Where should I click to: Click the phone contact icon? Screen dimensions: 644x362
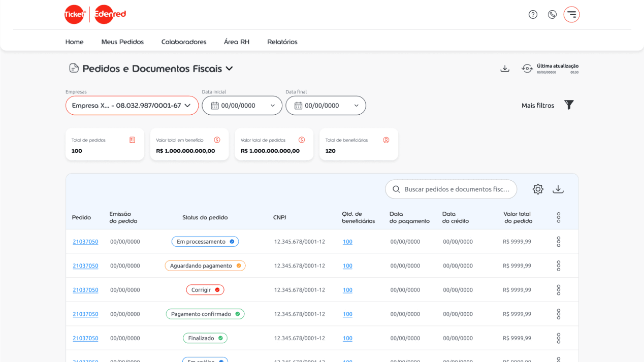(x=552, y=14)
